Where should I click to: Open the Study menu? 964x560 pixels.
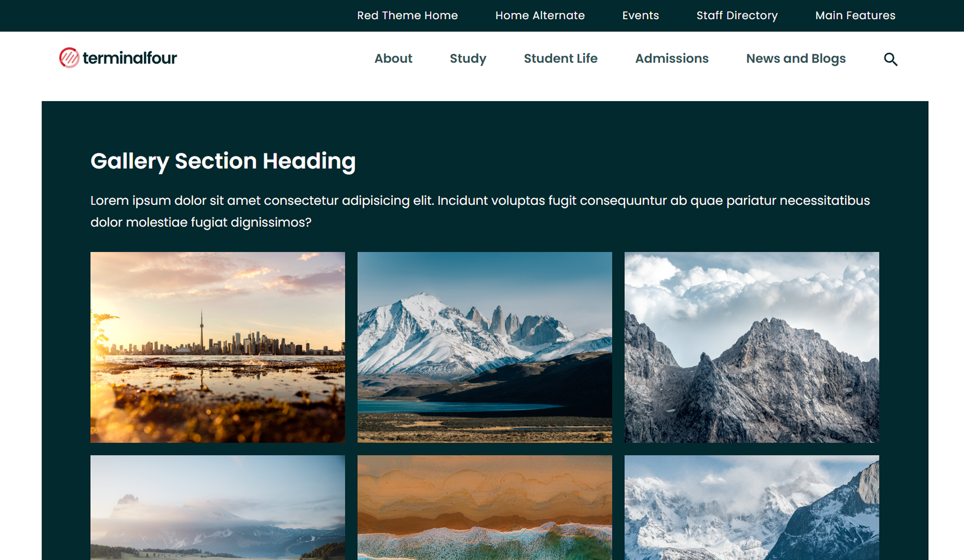(x=468, y=59)
